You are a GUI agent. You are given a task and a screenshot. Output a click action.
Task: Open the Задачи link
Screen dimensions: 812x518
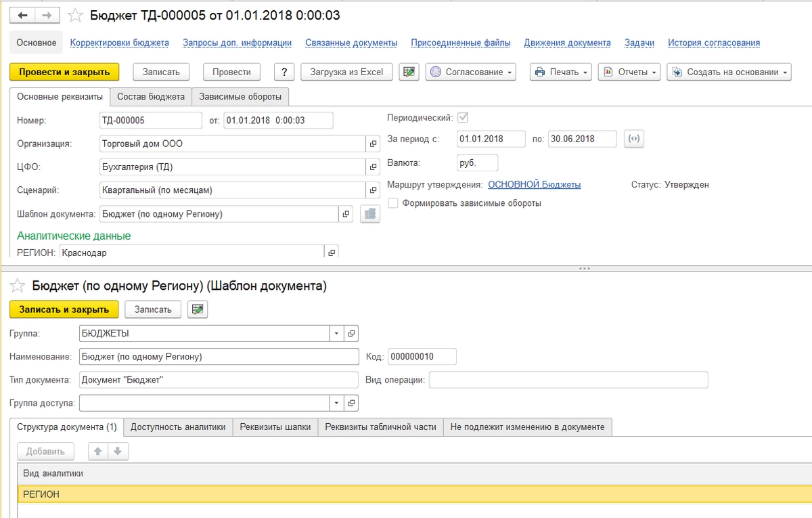[x=639, y=43]
